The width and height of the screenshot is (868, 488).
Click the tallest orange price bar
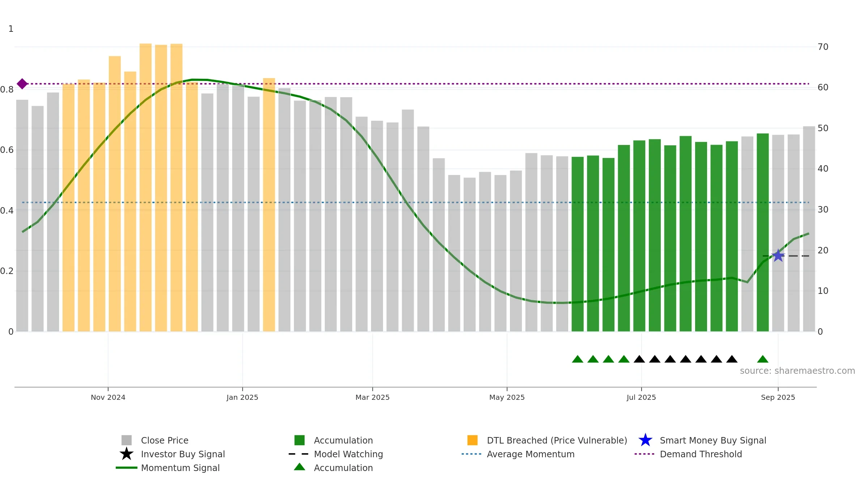point(146,187)
